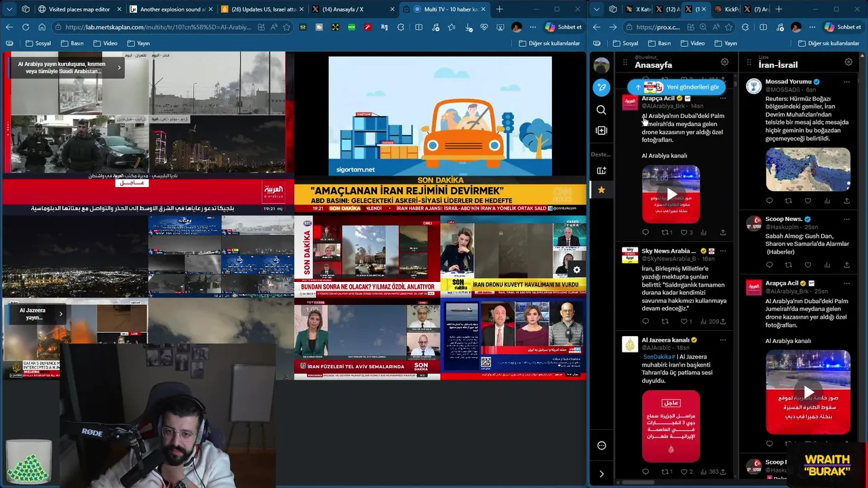Image resolution: width=868 pixels, height=488 pixels.
Task: Like the Sky News Arabia post
Action: [x=684, y=321]
